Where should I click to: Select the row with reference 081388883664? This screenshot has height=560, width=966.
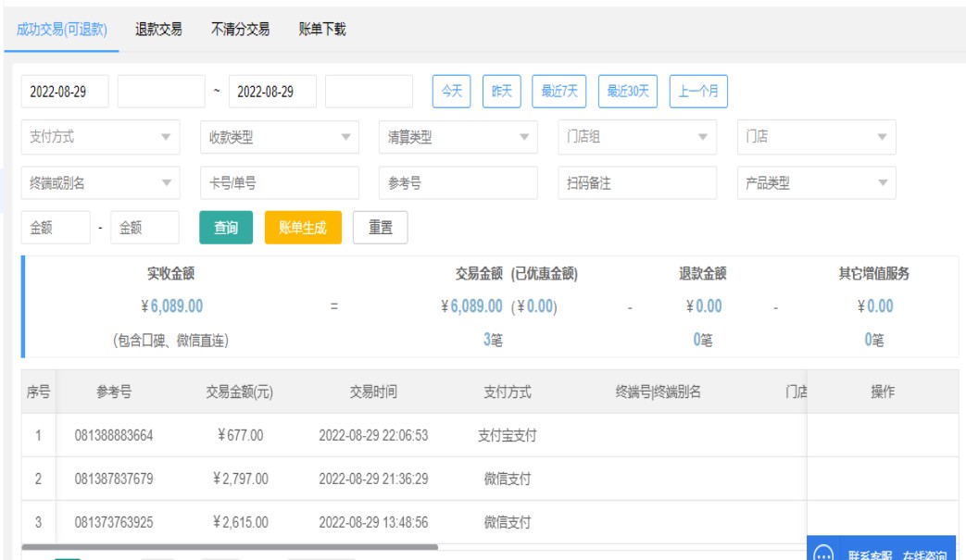point(114,435)
